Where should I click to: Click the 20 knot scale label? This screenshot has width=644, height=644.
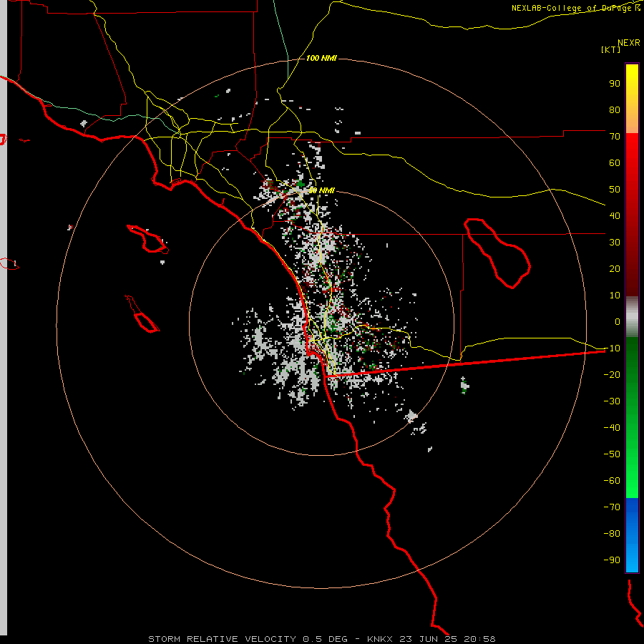click(x=615, y=268)
